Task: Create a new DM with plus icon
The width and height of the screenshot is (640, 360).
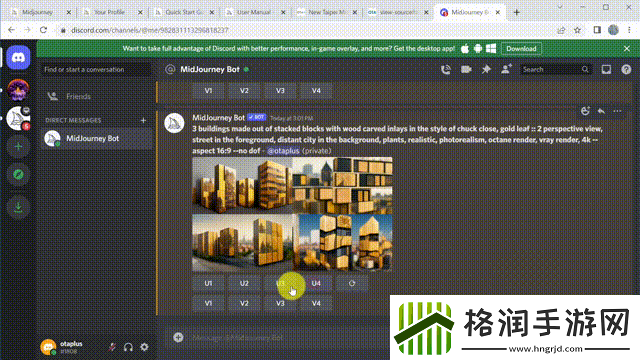Action: click(x=143, y=120)
